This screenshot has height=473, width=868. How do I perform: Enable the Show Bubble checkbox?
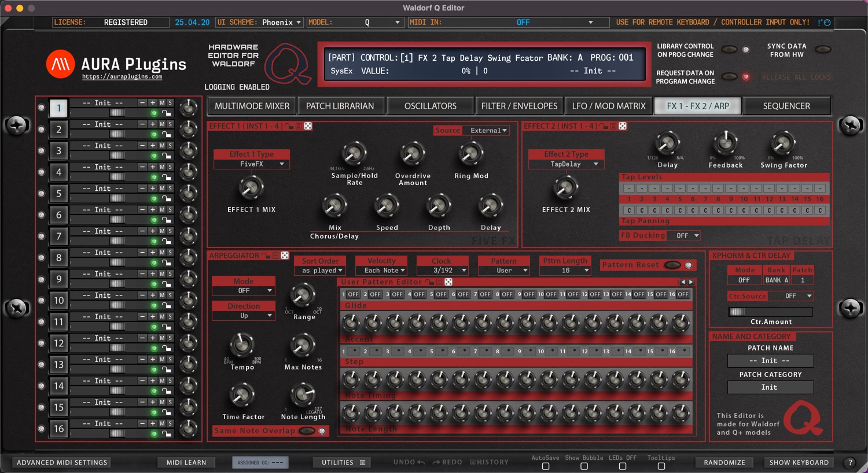pyautogui.click(x=584, y=466)
